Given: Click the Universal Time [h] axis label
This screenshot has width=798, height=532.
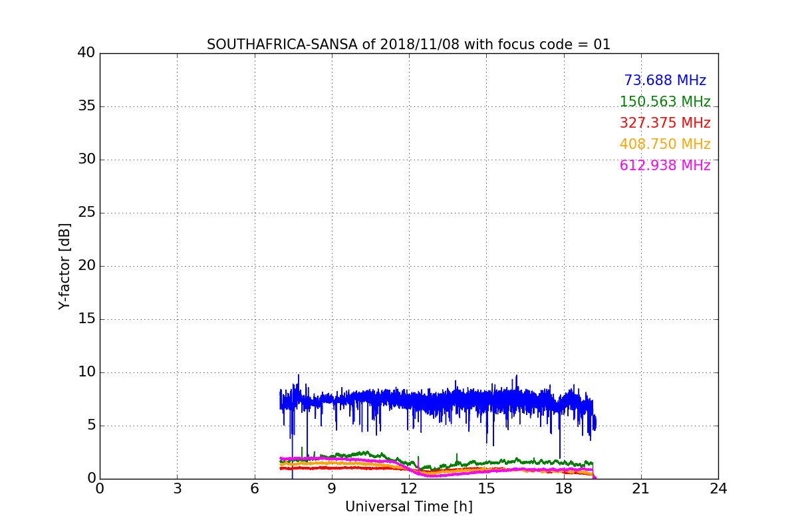Looking at the screenshot, I should pos(408,507).
